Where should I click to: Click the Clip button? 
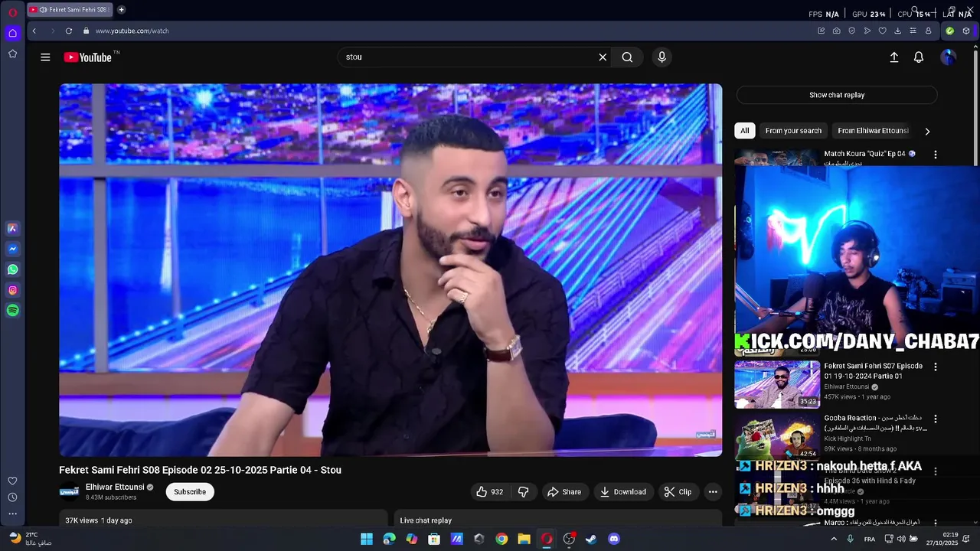(x=678, y=491)
